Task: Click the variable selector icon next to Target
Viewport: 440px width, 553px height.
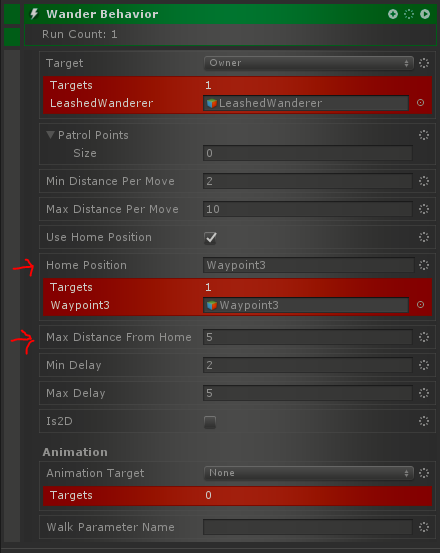Action: pyautogui.click(x=424, y=63)
